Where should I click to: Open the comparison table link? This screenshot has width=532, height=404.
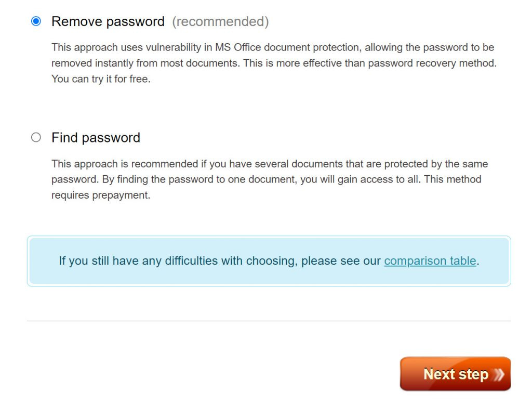(430, 260)
